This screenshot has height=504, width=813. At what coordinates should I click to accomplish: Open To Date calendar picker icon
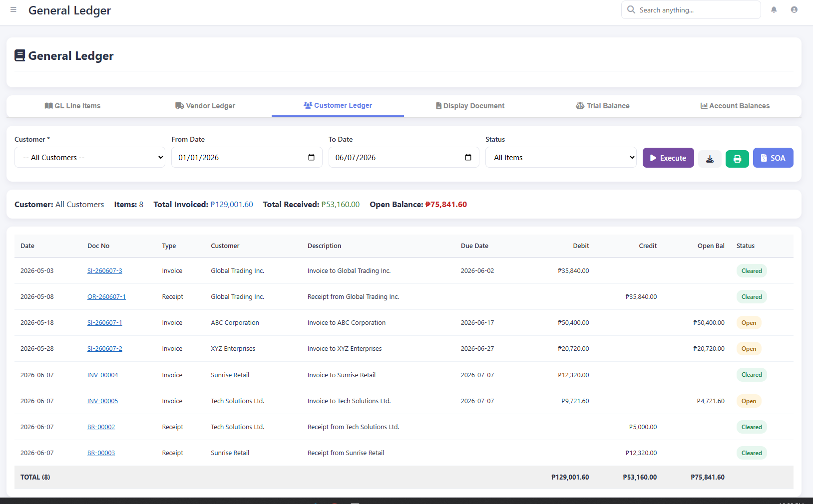tap(468, 157)
